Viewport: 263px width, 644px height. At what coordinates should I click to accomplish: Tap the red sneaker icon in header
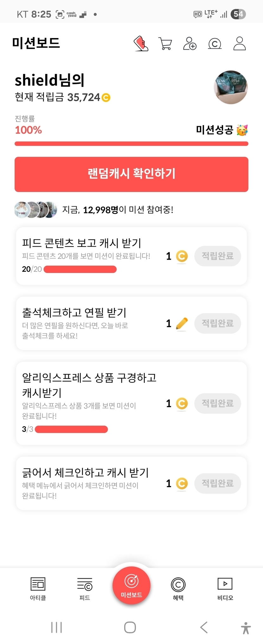coord(141,43)
